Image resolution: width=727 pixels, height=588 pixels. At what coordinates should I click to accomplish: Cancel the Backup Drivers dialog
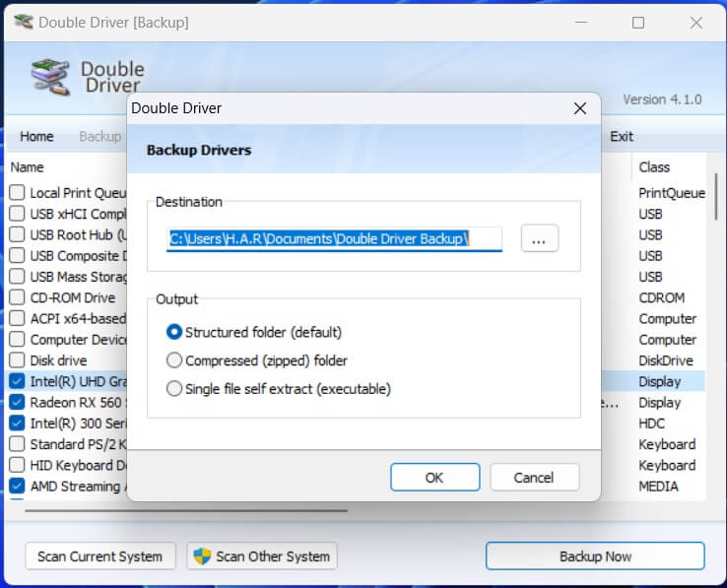pos(534,477)
